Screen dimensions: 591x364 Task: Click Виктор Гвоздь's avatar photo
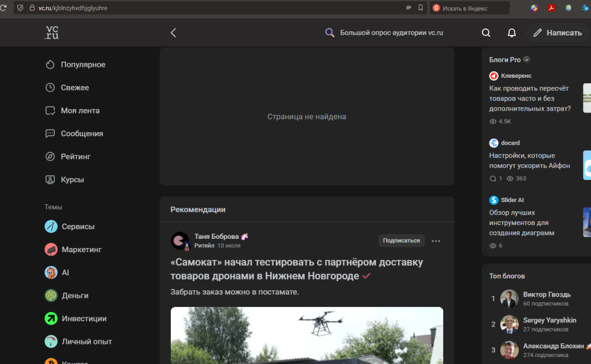[x=509, y=299]
